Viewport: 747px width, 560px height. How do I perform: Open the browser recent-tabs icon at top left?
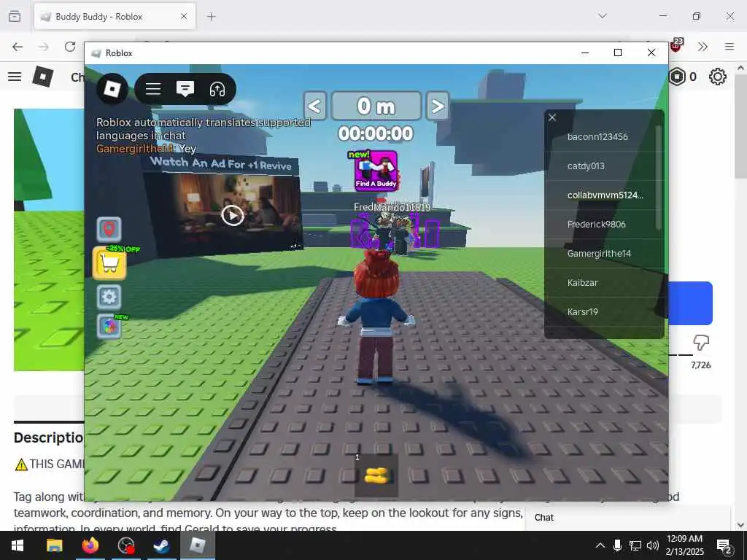15,17
